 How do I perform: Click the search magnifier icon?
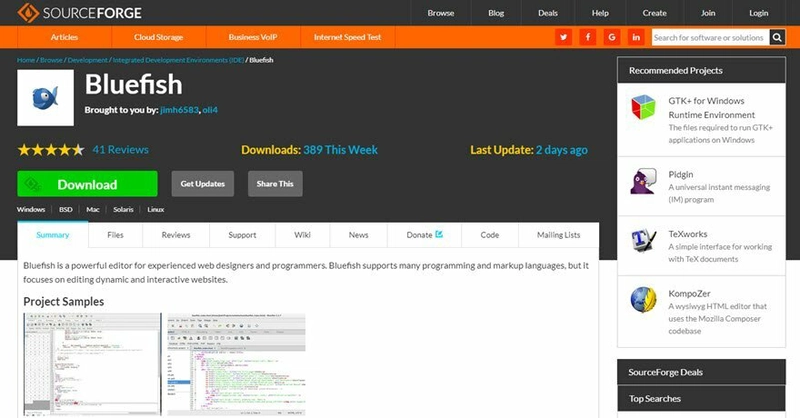(777, 37)
